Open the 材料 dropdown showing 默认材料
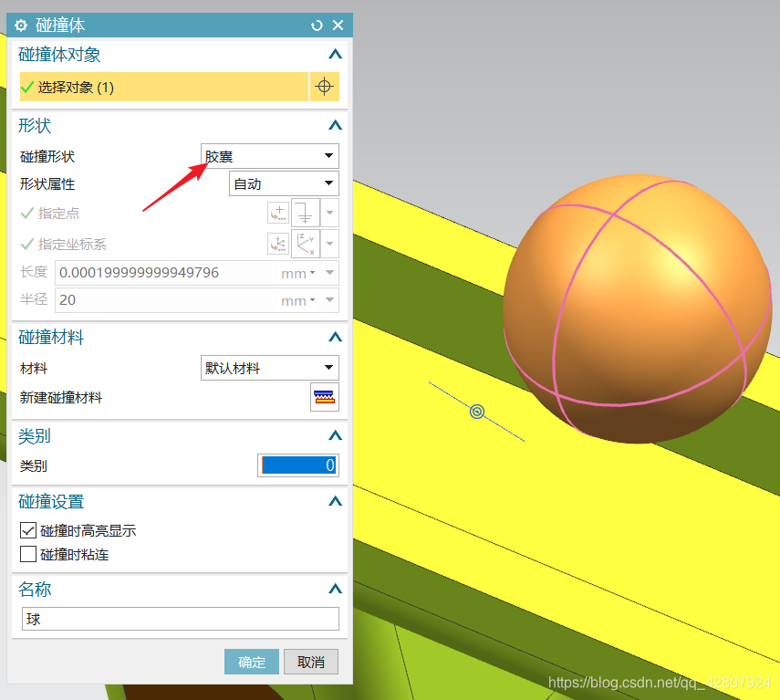This screenshot has width=780, height=700. click(269, 368)
